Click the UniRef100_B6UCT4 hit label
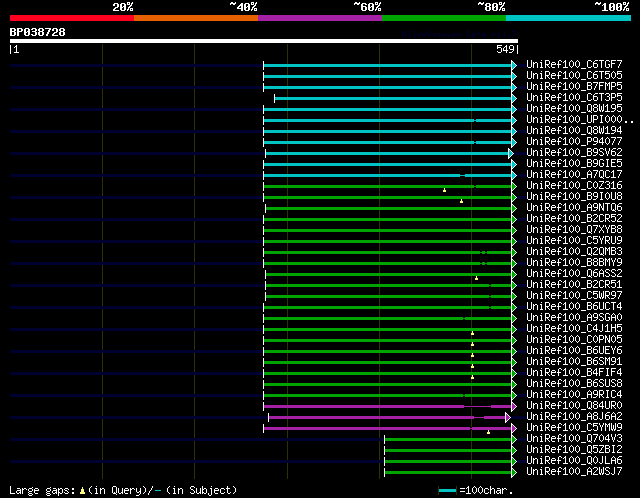Image resolution: width=640 pixels, height=498 pixels. [573, 306]
